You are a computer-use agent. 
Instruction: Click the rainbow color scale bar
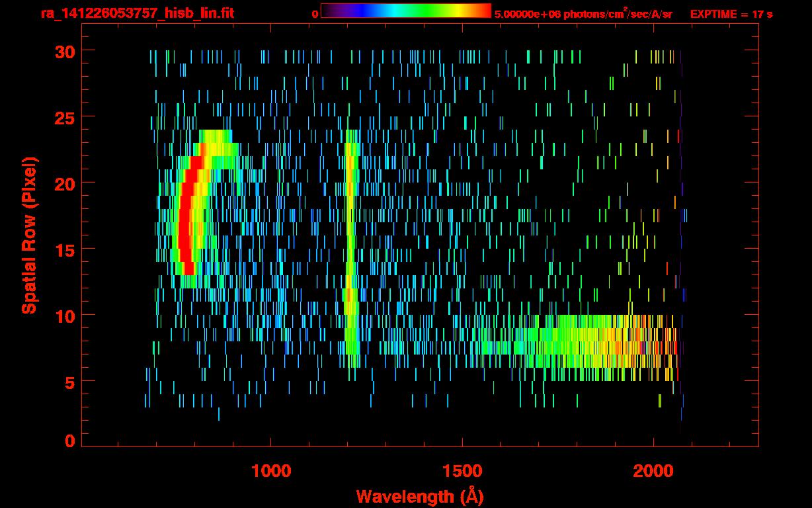406,11
